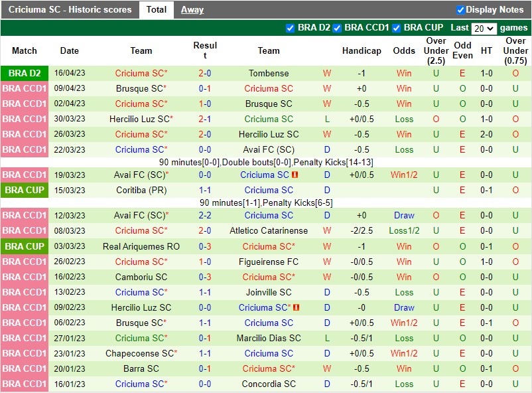Click the Loss1/2 odds value
Screen dimensions: 532x393
pyautogui.click(x=404, y=230)
